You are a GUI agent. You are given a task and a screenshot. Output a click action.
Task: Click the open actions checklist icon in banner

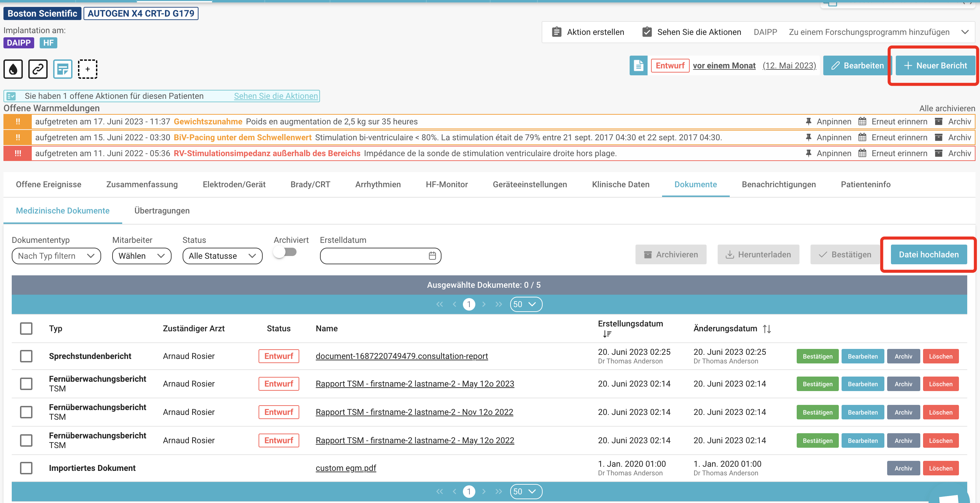[x=11, y=96]
